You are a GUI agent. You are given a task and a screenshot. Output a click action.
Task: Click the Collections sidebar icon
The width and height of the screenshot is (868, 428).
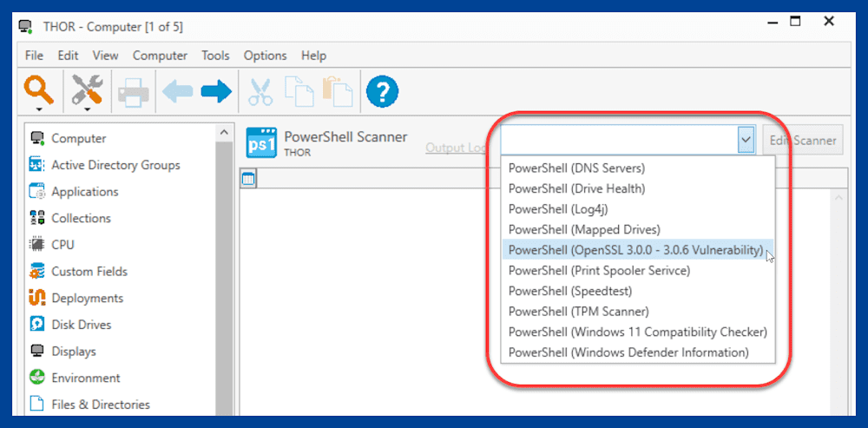(x=36, y=218)
